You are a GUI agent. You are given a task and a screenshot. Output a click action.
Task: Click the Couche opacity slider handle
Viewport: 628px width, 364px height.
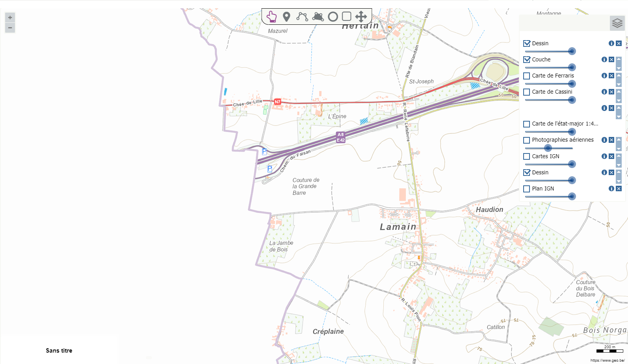pyautogui.click(x=572, y=67)
